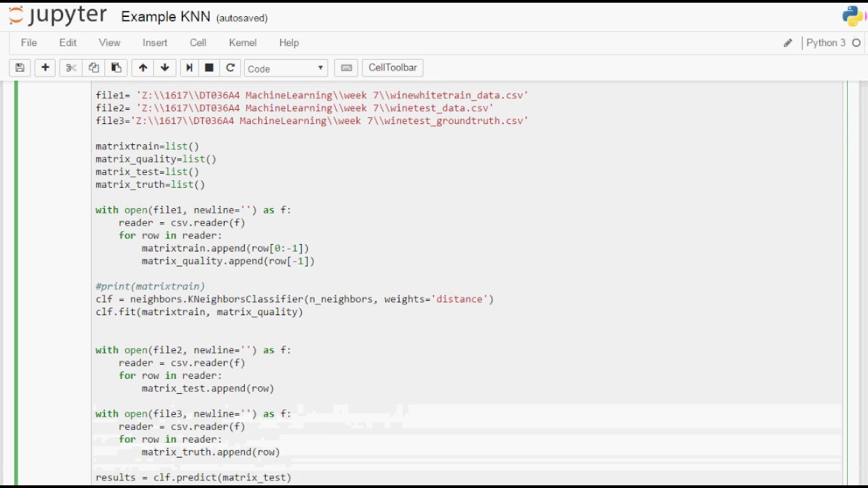Click the KNeighborsClassifier line
Screen dimensions: 868x488
294,300
